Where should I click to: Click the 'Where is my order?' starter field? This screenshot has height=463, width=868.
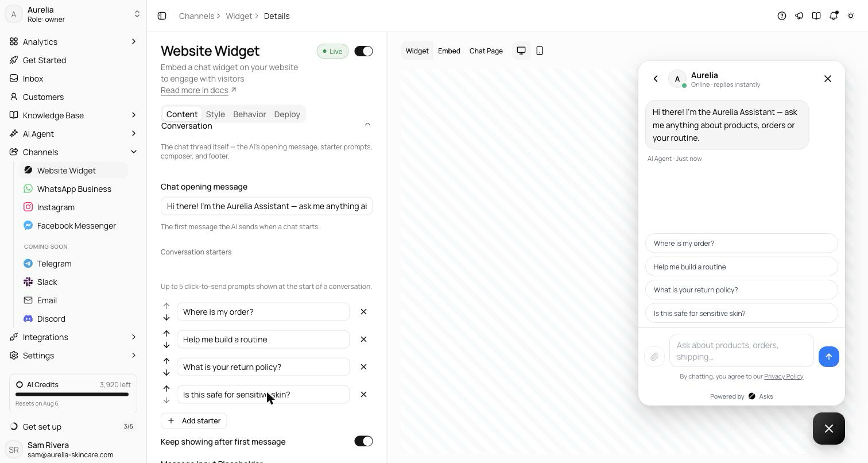(x=263, y=312)
